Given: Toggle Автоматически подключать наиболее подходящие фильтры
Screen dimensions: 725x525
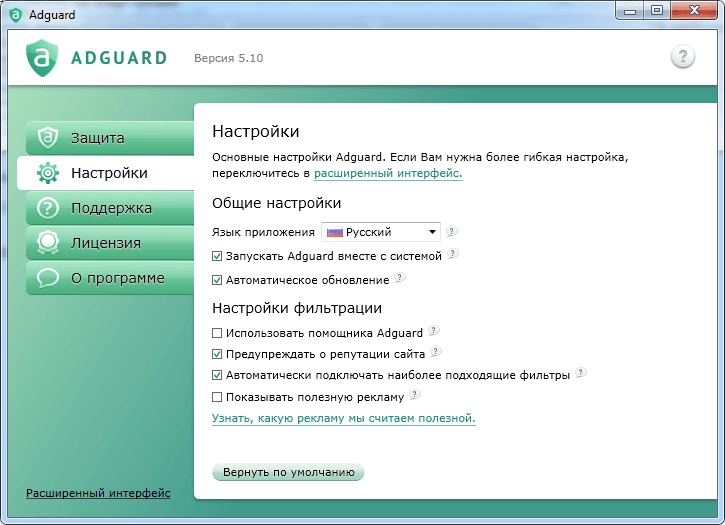Looking at the screenshot, I should 217,375.
